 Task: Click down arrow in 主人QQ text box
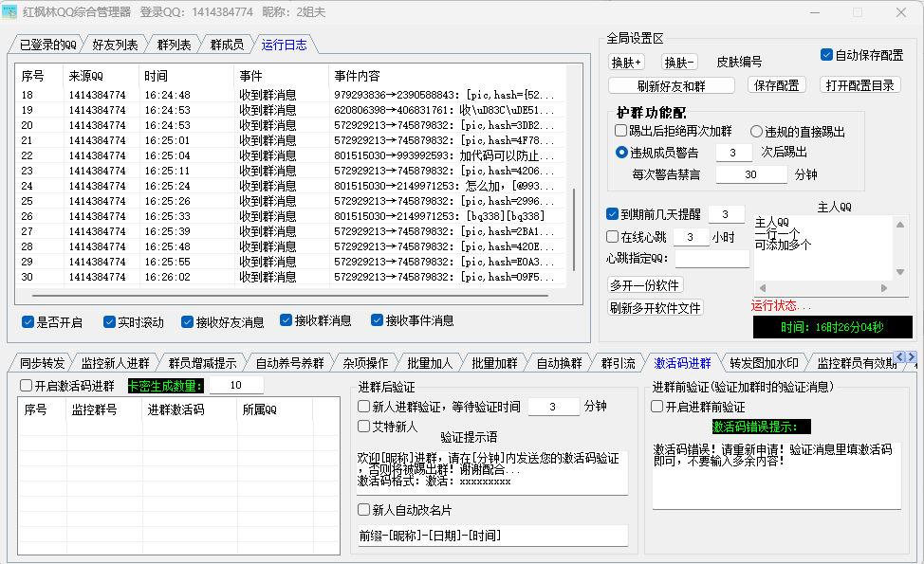[886, 288]
